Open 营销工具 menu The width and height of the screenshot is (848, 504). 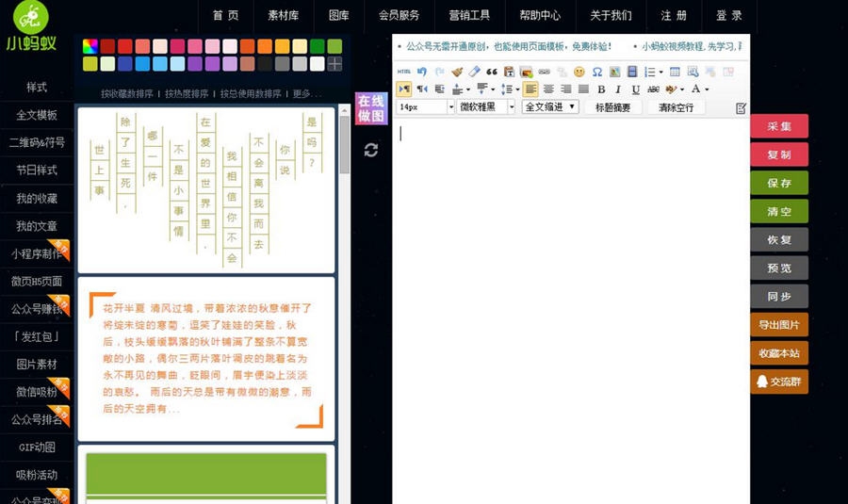469,16
